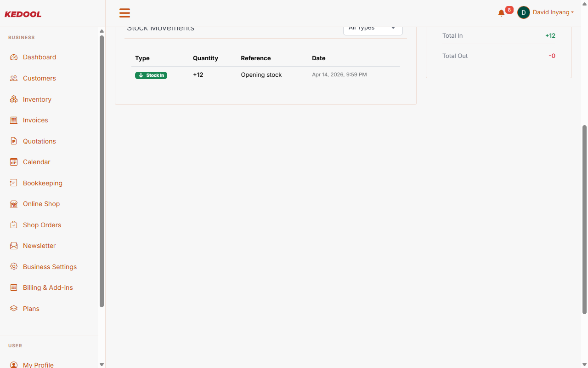This screenshot has height=368, width=588.
Task: Click the Billing & Add-ins icon
Action: click(x=14, y=287)
